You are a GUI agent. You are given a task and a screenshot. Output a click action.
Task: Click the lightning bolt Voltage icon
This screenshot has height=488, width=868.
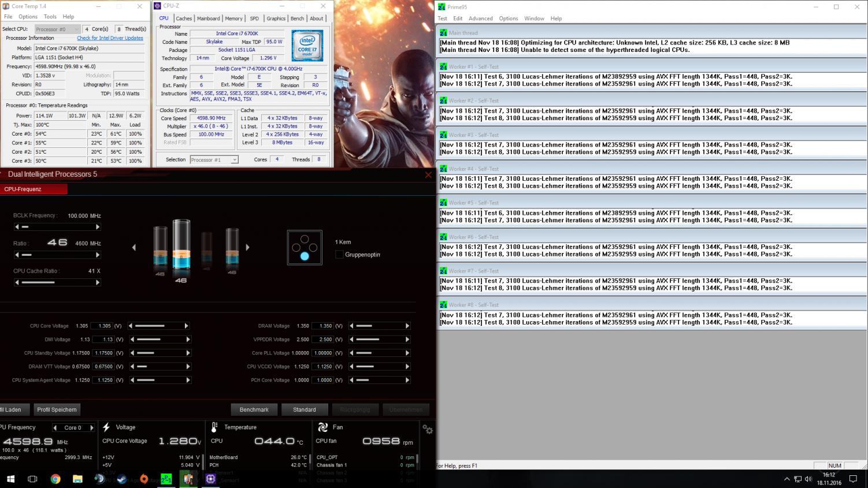pos(106,427)
